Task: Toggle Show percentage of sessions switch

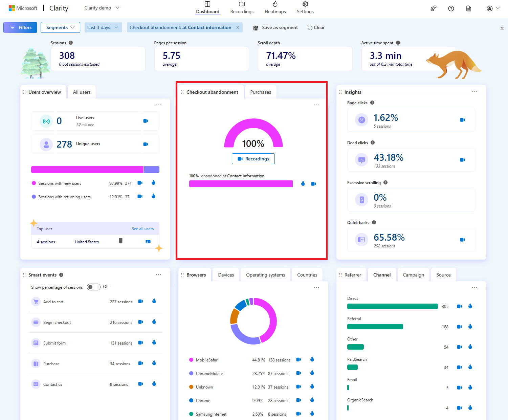Action: [94, 287]
